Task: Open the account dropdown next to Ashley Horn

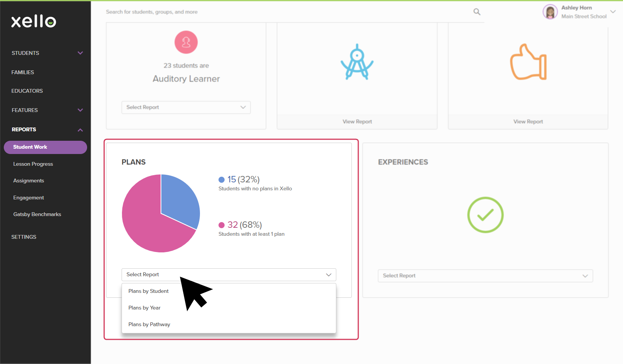Action: pos(613,12)
